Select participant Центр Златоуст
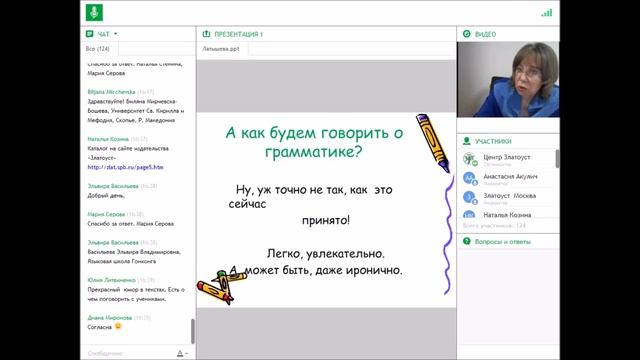This screenshot has height=360, width=640. tap(507, 157)
